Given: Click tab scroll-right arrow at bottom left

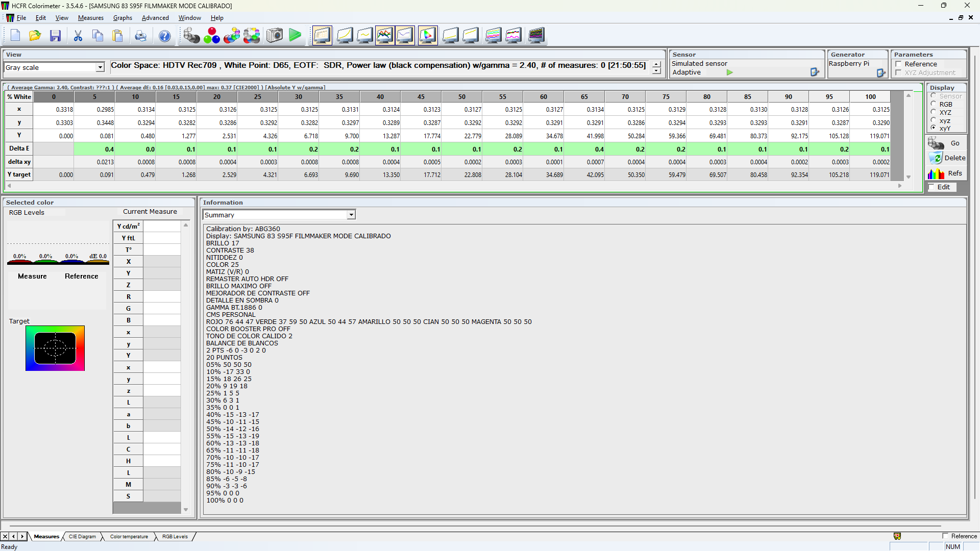Looking at the screenshot, I should tap(22, 536).
